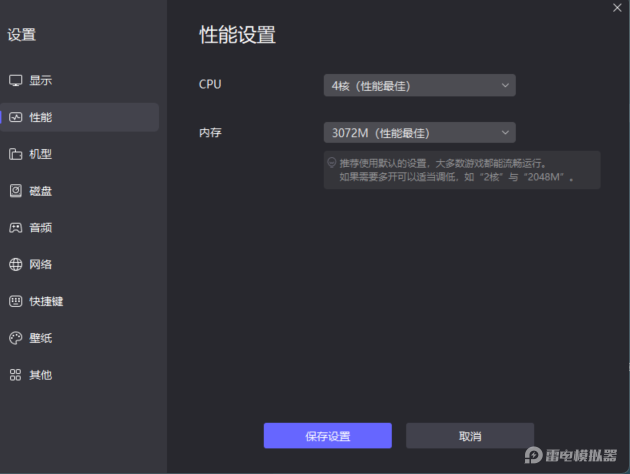The height and width of the screenshot is (474, 630).
Task: Go to the 壁纸 tab
Action: [80, 338]
